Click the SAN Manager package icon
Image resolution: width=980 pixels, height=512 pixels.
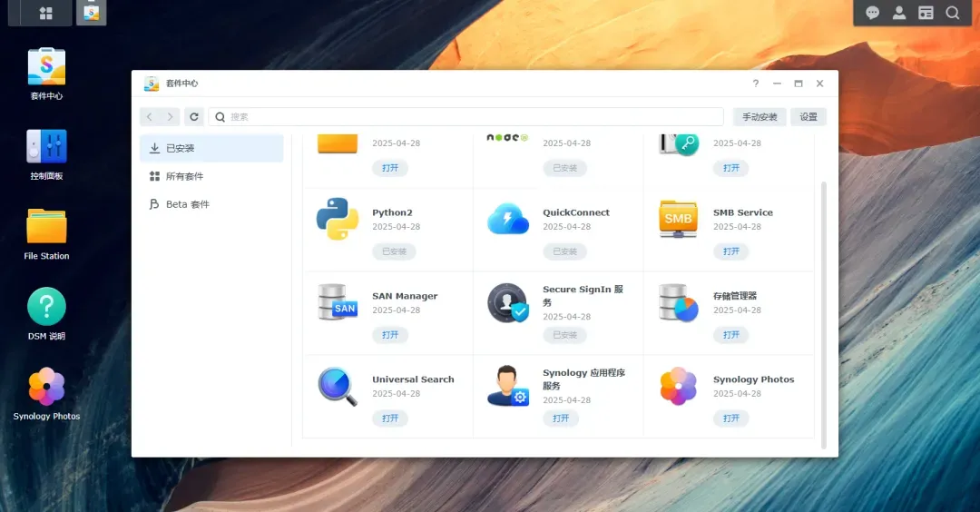[x=338, y=302]
